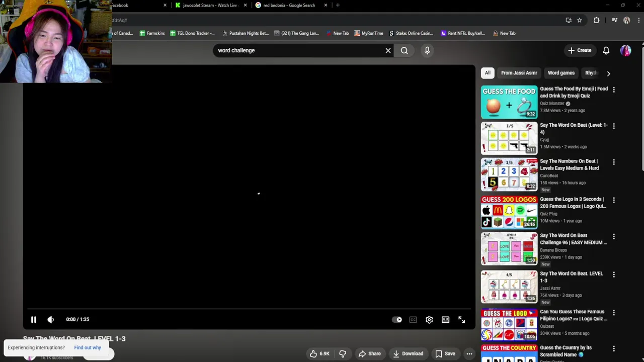Click Cyajj channel name under Level 1-4 video
This screenshot has height=362, width=644.
[x=544, y=140]
